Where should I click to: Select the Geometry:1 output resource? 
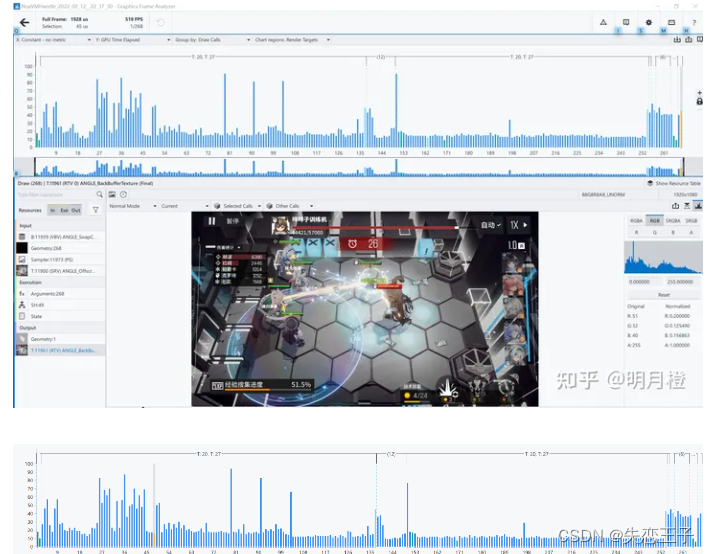[60, 339]
